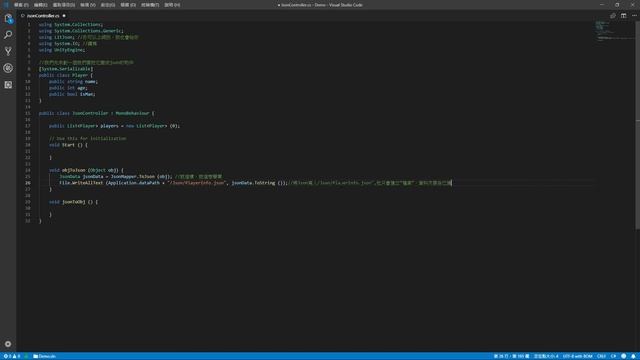Click the "/Json/PlayerInfo.json" string literal
640x360 pixels.
[x=197, y=183]
